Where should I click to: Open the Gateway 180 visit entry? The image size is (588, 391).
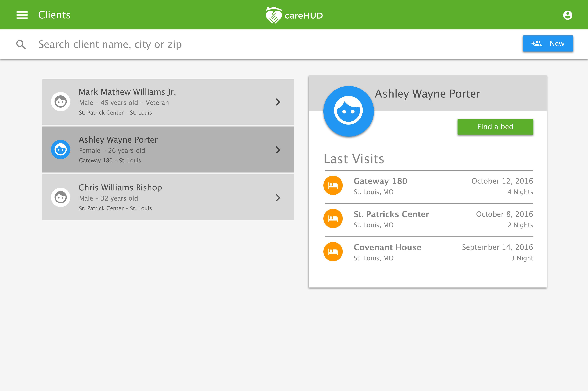(x=380, y=181)
